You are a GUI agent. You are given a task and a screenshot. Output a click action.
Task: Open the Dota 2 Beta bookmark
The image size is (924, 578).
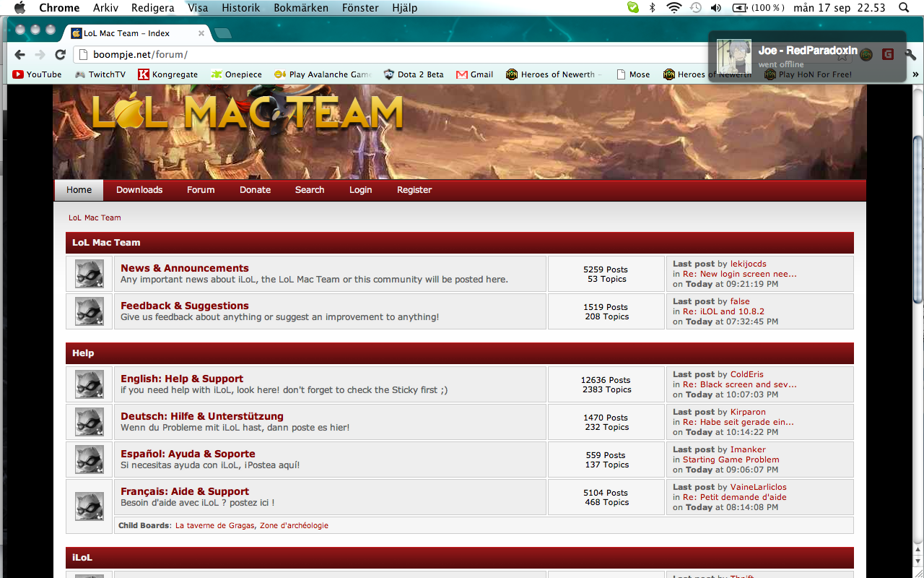414,74
